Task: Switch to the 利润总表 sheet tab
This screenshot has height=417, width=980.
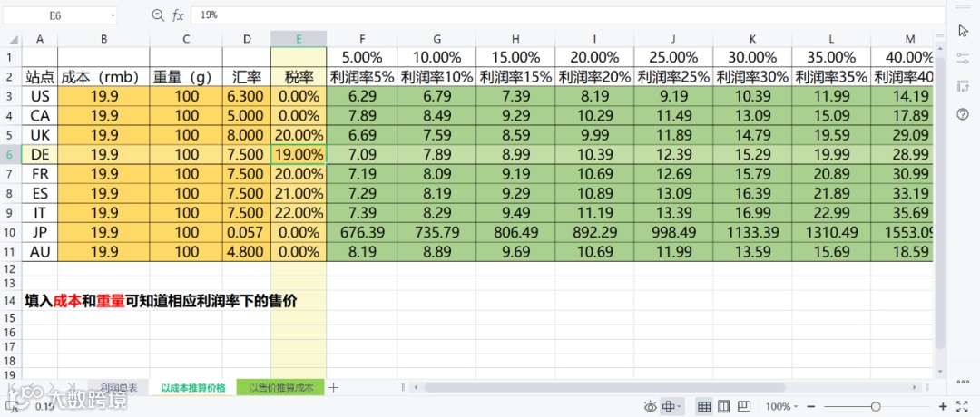Action: (120, 388)
